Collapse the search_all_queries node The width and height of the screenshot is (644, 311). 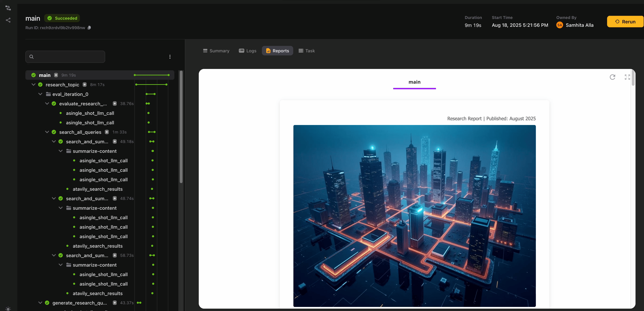(x=47, y=132)
